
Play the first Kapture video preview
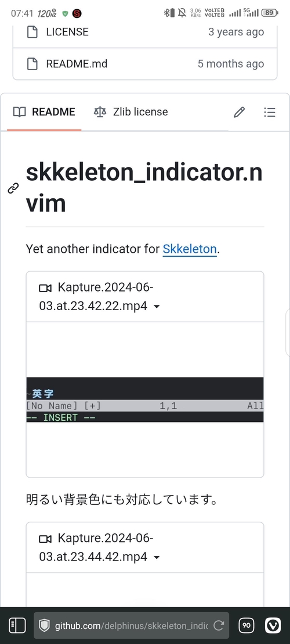tap(145, 399)
